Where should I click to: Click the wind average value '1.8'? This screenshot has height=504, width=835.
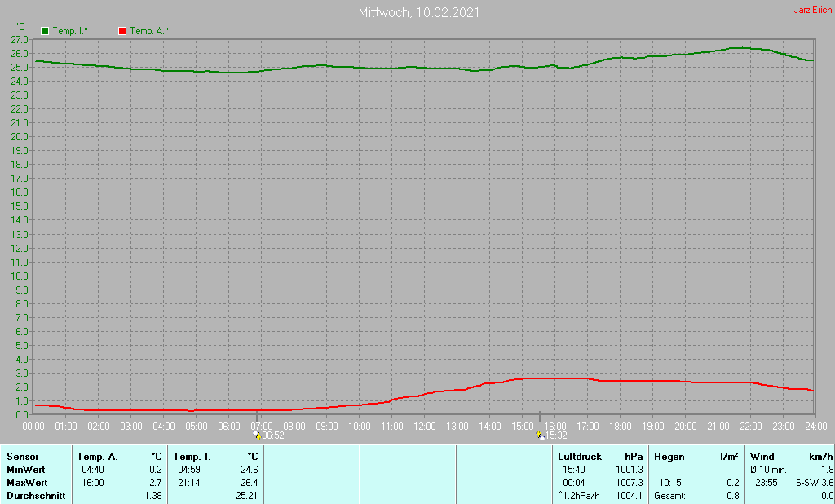coord(827,470)
